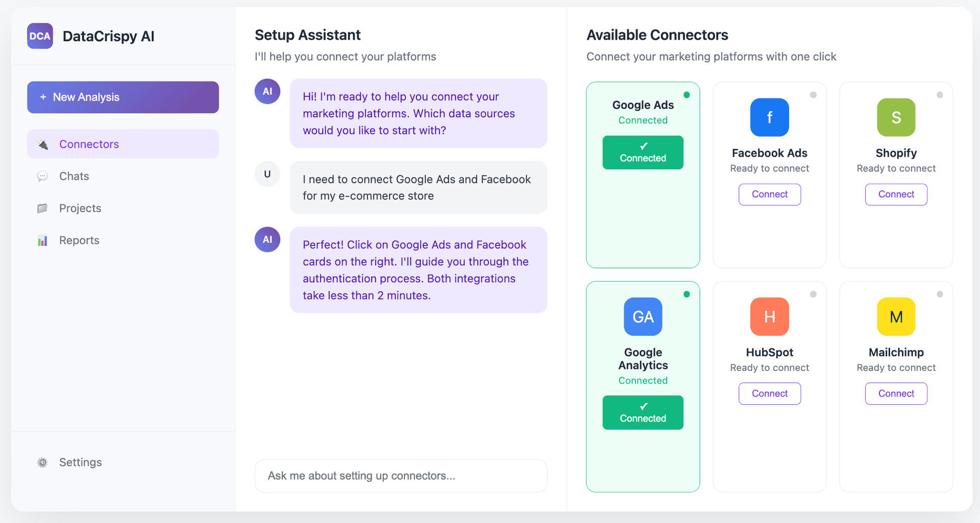Viewport: 980px width, 523px height.
Task: Open Settings via the gear icon
Action: [x=42, y=462]
